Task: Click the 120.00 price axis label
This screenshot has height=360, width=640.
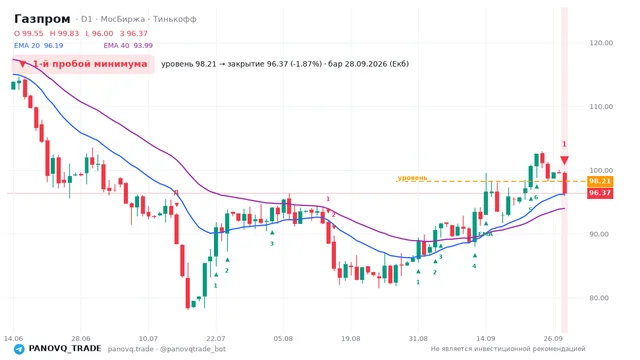Action: tap(601, 43)
